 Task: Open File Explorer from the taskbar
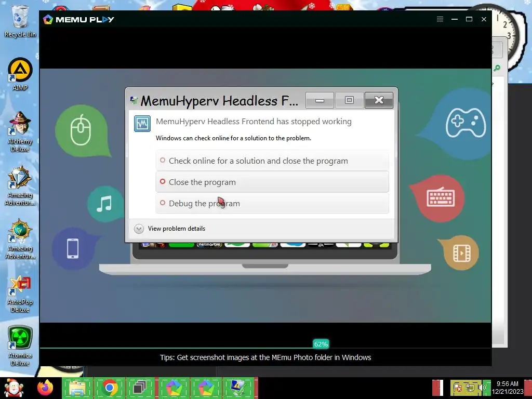point(77,388)
